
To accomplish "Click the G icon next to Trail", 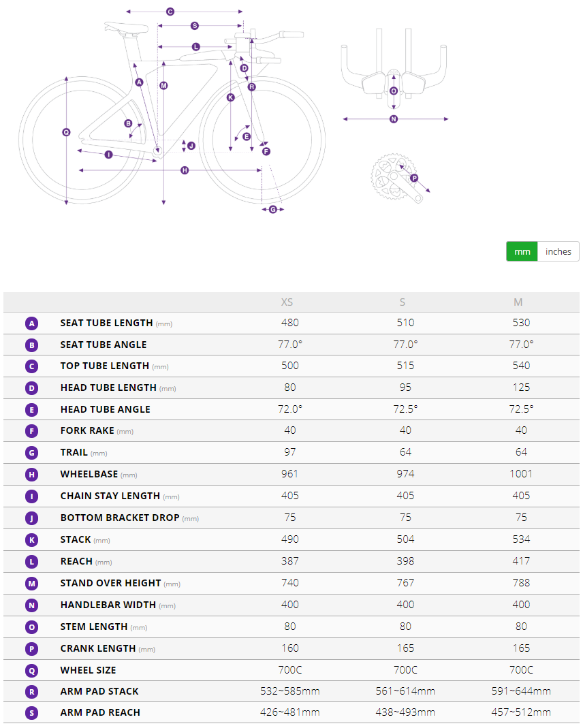I will click(32, 453).
